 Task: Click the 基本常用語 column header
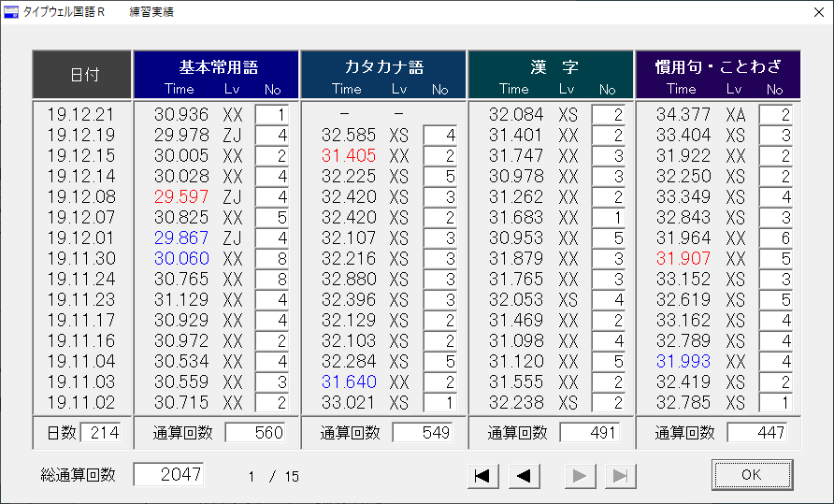click(x=216, y=75)
